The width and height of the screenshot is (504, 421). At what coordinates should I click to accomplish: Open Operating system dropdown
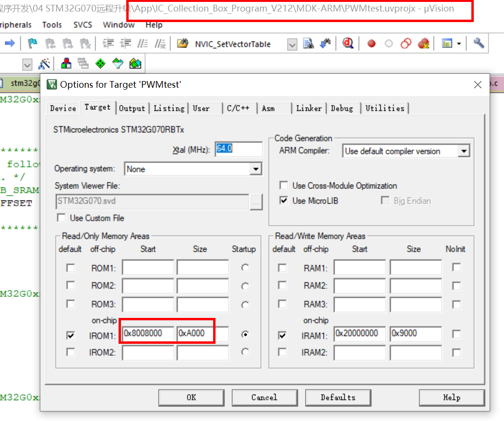255,169
